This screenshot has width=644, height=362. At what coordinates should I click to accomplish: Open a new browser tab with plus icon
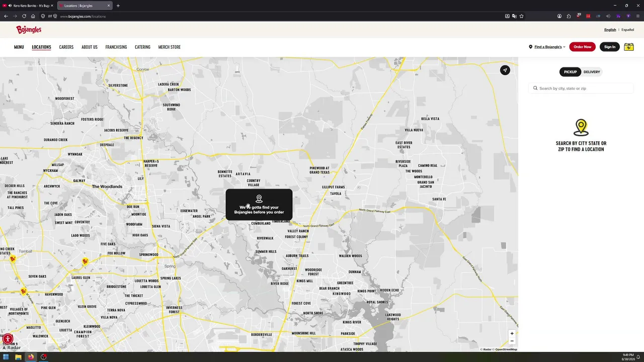tap(118, 6)
